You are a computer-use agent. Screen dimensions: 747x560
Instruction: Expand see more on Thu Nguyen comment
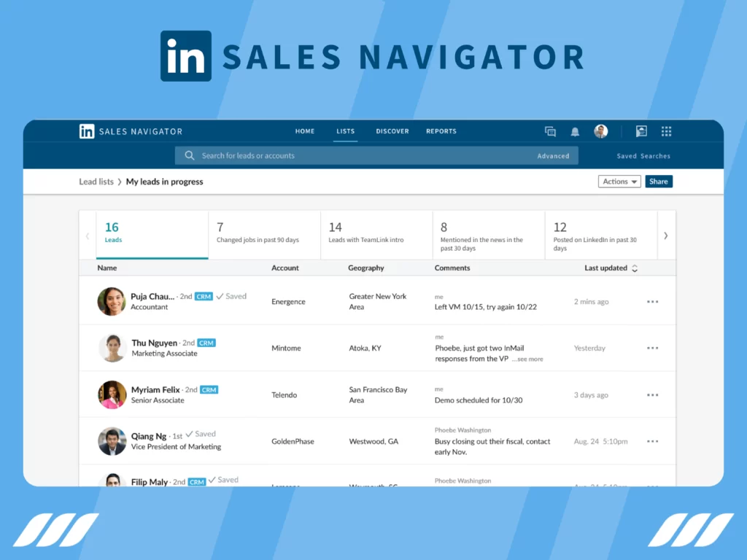[528, 359]
